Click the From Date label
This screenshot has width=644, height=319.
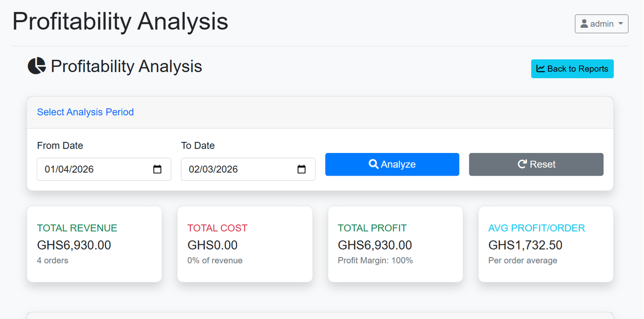click(60, 145)
